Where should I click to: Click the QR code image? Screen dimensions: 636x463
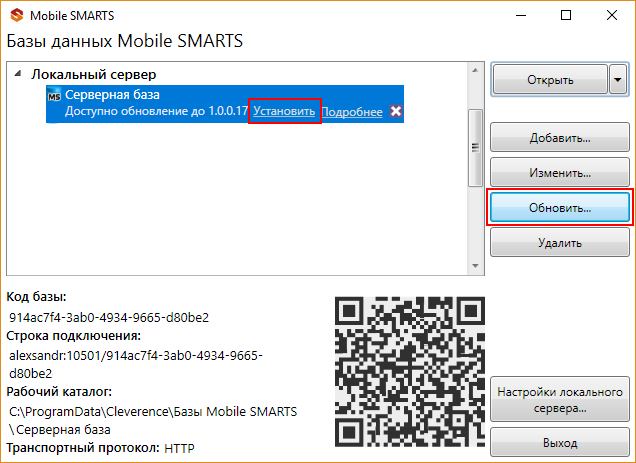410,372
